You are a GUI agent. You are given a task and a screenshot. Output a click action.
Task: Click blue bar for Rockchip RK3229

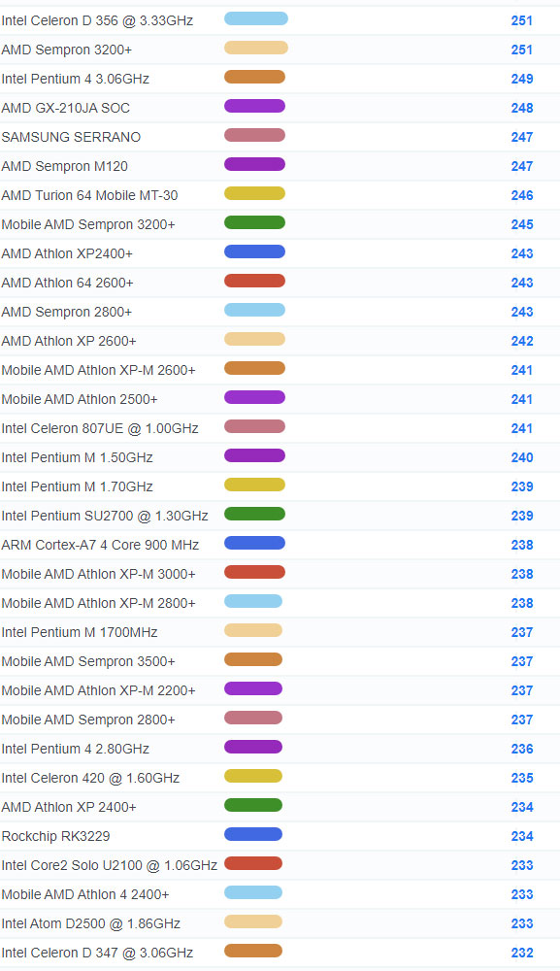click(253, 833)
